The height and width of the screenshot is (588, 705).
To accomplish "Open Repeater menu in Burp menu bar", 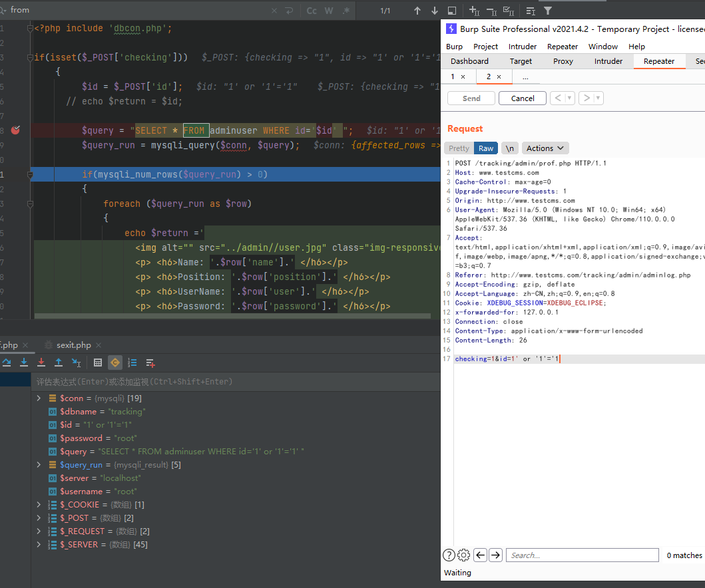I will pos(563,47).
